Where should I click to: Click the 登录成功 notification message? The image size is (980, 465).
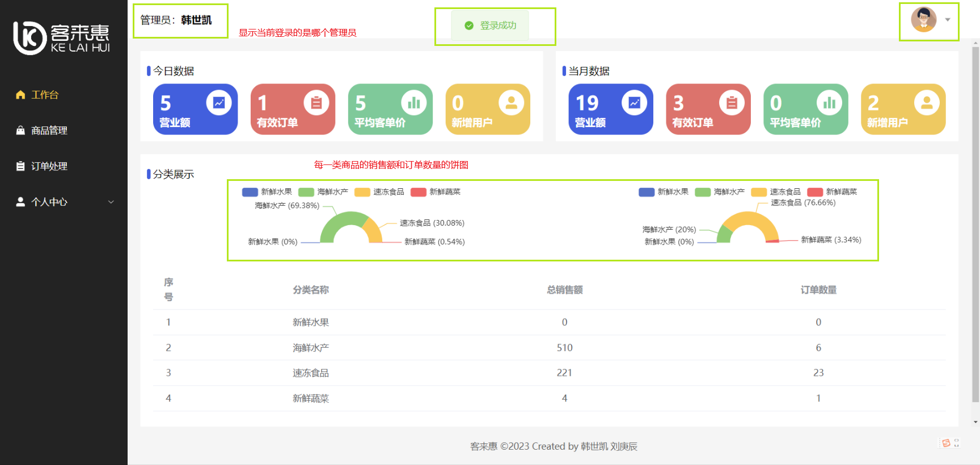click(490, 26)
